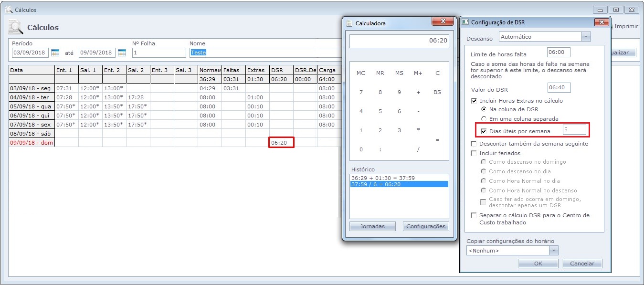The image size is (644, 285).
Task: Click the Jornadas button in calculator
Action: (x=372, y=226)
